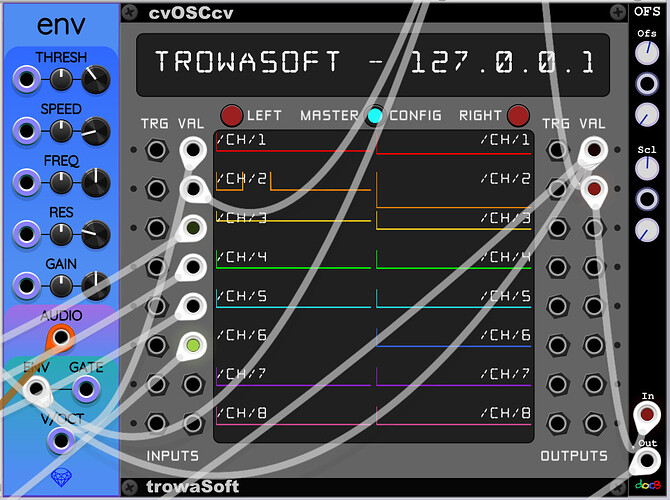Turn the Scl knob on OFS module

pyautogui.click(x=647, y=168)
